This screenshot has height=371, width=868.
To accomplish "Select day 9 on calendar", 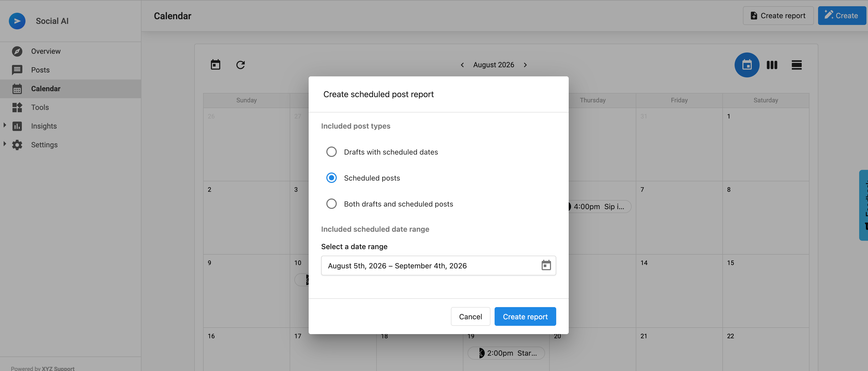I will pyautogui.click(x=246, y=291).
